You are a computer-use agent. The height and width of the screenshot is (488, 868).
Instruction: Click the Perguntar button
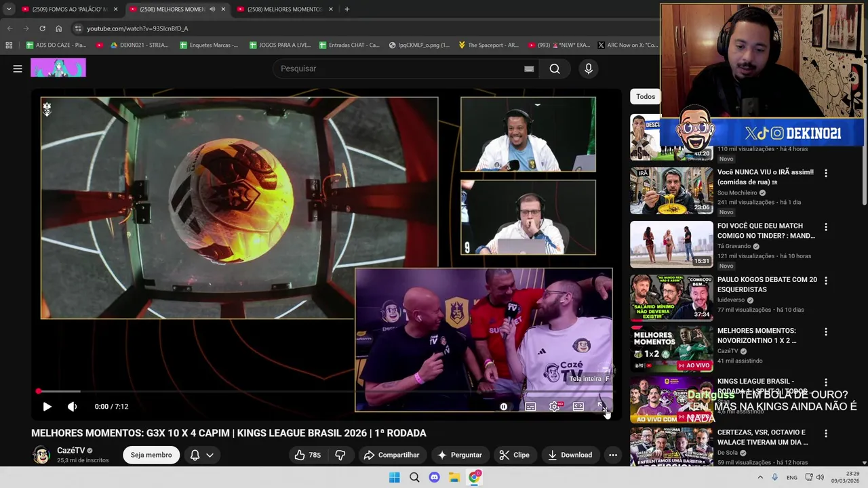[x=459, y=455]
